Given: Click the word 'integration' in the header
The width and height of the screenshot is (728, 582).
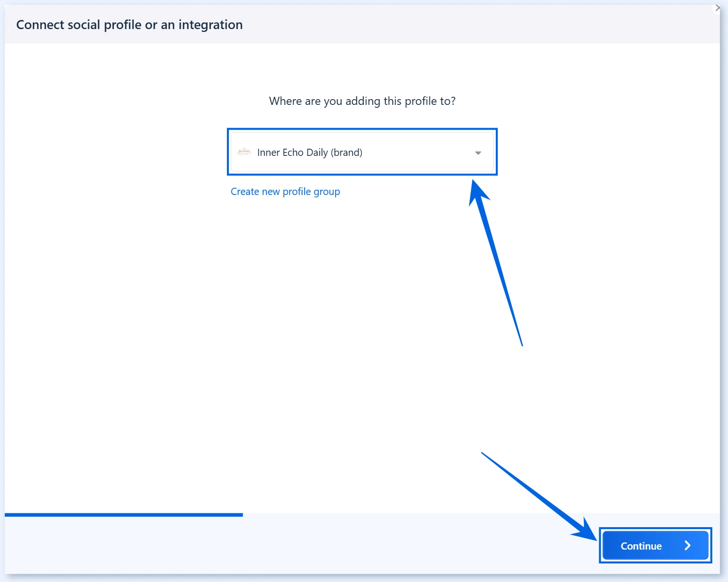Looking at the screenshot, I should (x=210, y=25).
